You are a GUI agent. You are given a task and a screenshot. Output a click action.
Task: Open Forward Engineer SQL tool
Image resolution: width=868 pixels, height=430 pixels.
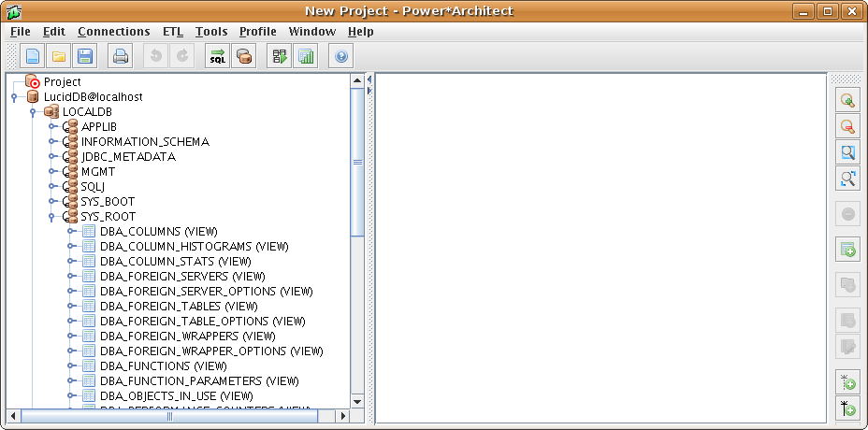[218, 56]
